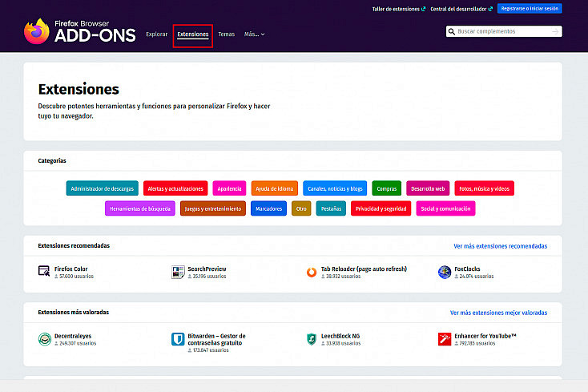Open the FoxClocks extension title
The width and height of the screenshot is (588, 392).
[467, 269]
